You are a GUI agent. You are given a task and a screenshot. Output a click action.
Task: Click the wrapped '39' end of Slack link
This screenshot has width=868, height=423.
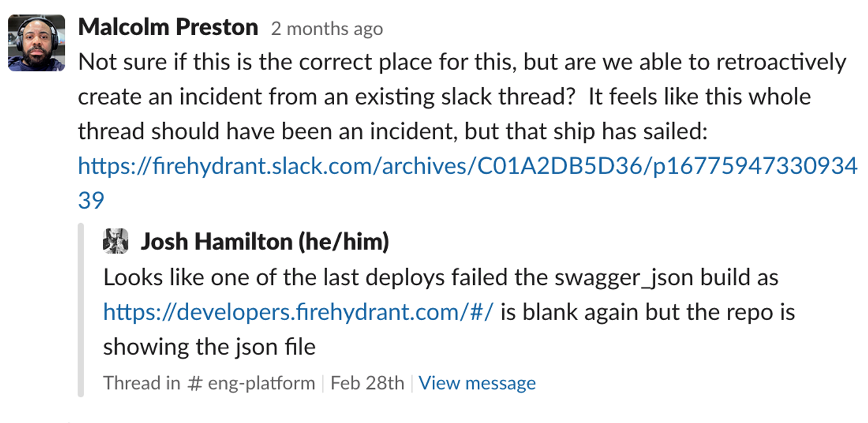[x=91, y=200]
